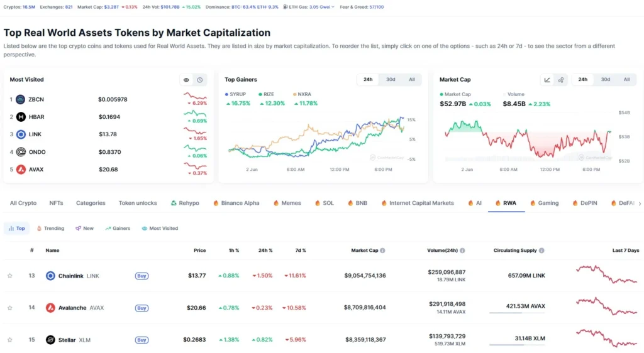Open the Gaming tab

(x=544, y=203)
